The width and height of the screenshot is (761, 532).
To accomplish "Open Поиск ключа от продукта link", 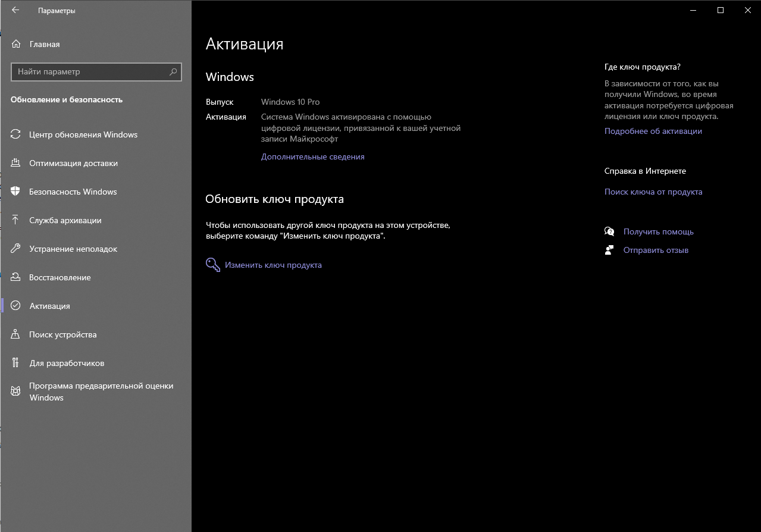I will click(653, 192).
